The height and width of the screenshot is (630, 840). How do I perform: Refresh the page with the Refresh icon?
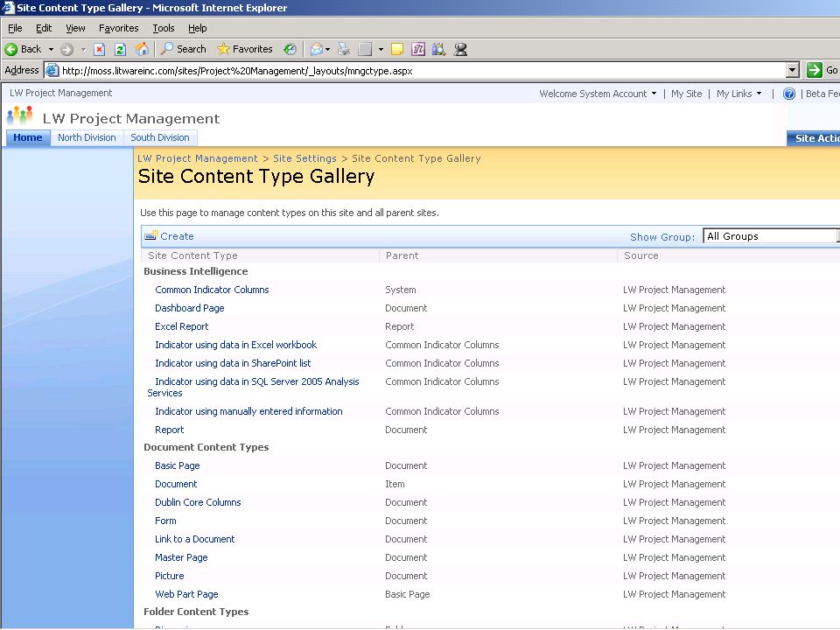point(120,49)
